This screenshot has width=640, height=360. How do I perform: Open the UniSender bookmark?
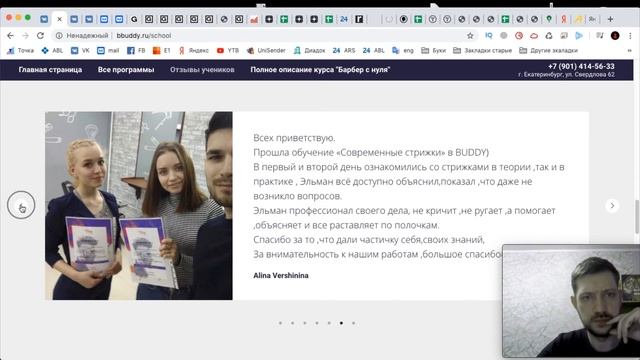pos(266,51)
